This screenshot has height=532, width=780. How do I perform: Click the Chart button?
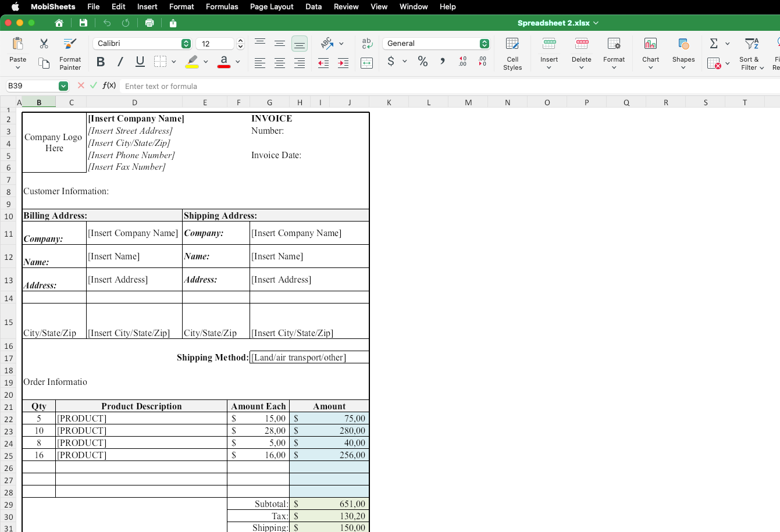pos(650,53)
